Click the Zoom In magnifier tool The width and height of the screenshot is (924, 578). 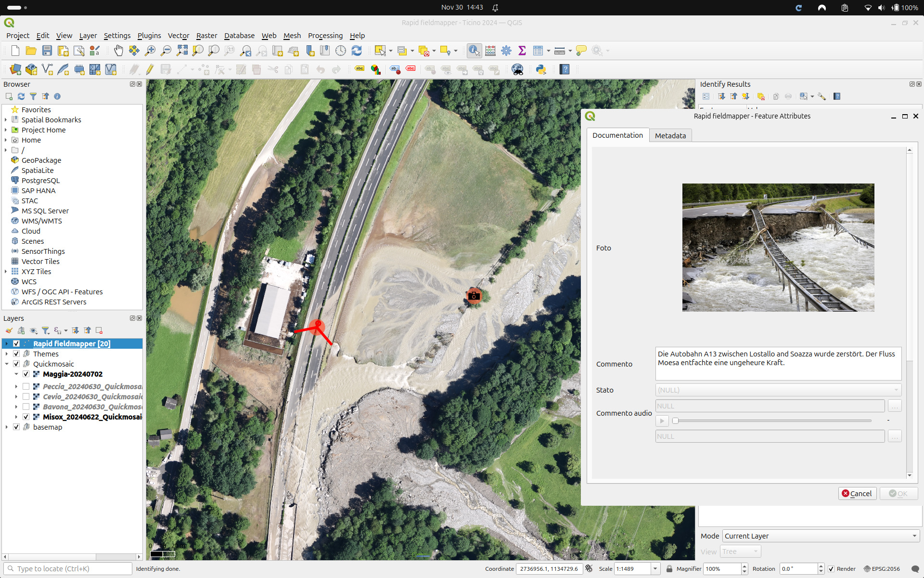tap(150, 51)
